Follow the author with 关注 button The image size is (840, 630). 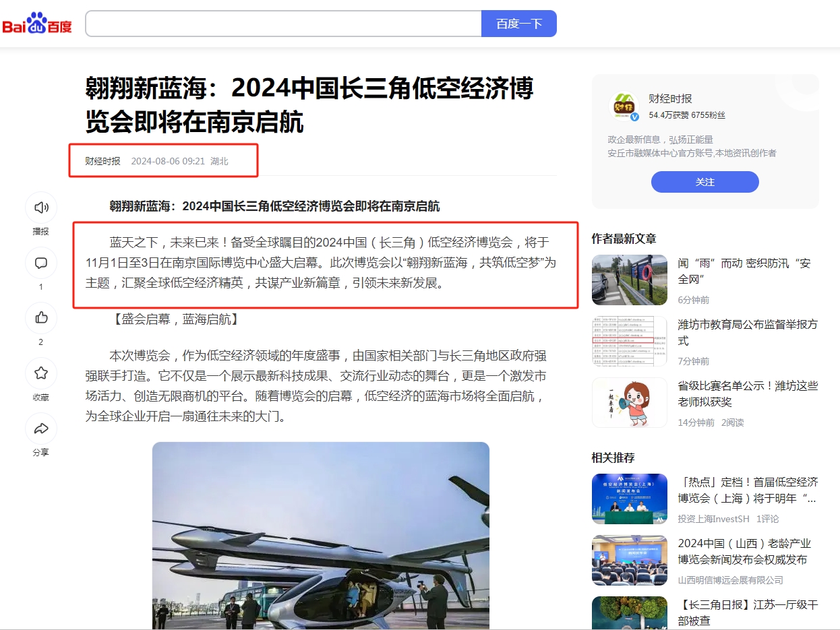(705, 182)
